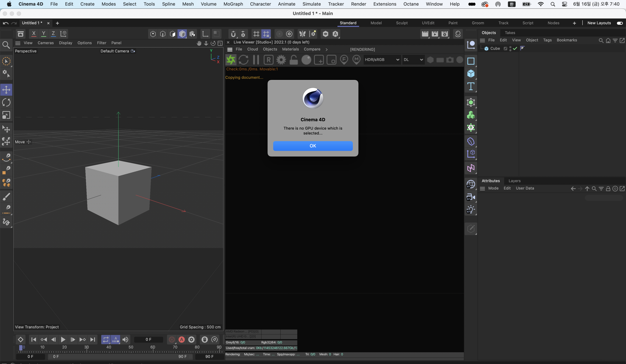Open Live Viewer Materials menu
The image size is (626, 364).
pos(290,49)
